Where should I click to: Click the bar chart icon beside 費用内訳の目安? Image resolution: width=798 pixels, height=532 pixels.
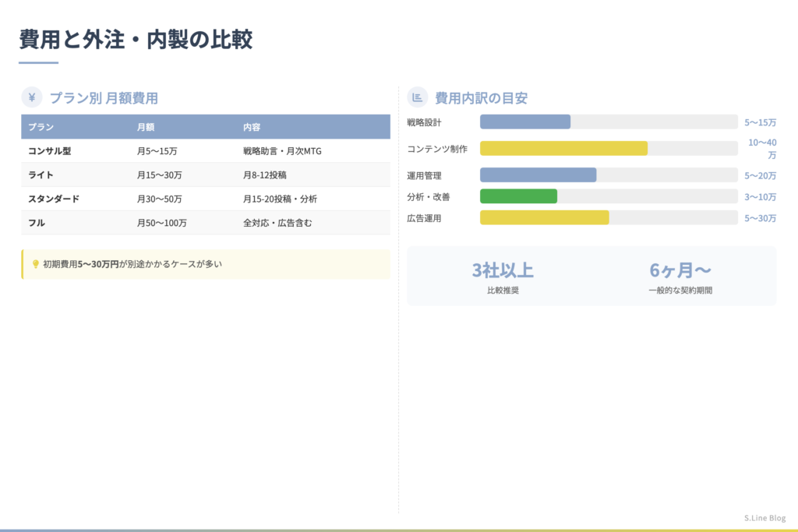tap(418, 97)
